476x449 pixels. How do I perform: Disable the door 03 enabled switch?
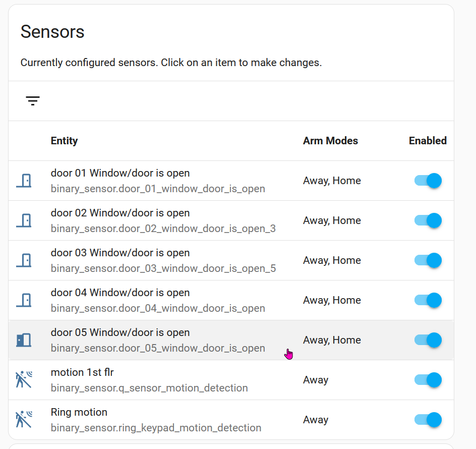click(428, 260)
